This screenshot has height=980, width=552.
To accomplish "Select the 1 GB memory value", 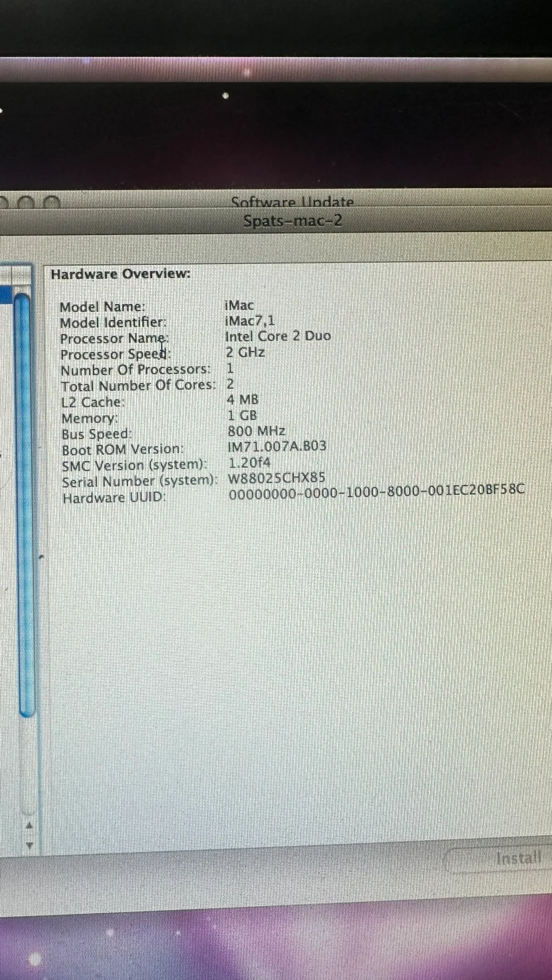I will click(x=242, y=415).
